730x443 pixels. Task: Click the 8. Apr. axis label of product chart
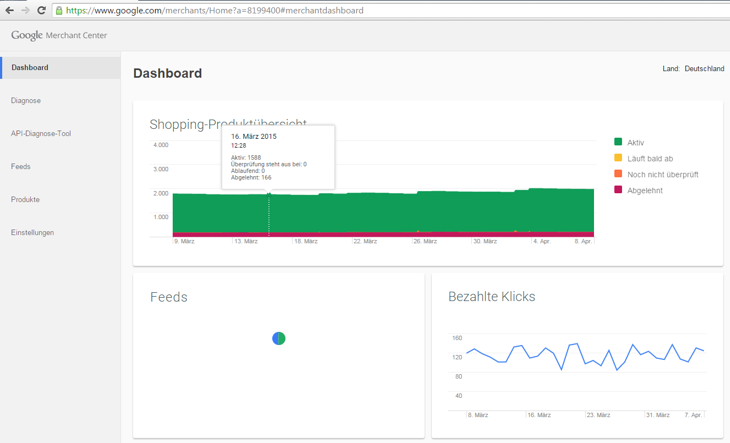[583, 242]
